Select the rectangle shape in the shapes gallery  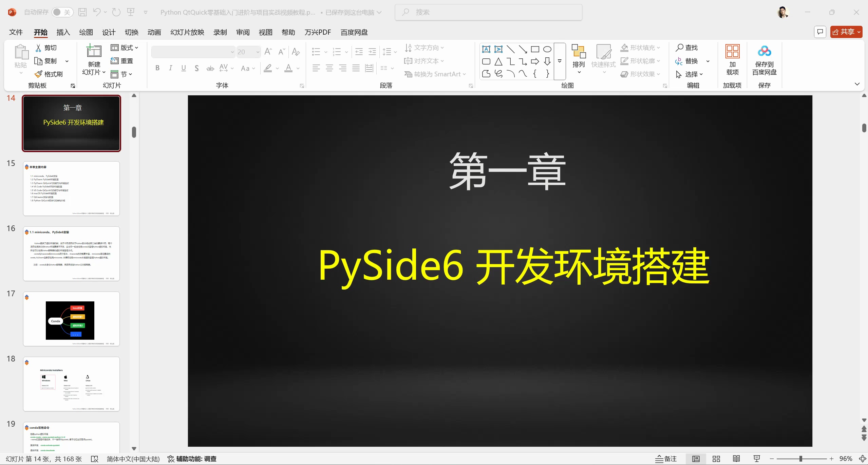535,49
